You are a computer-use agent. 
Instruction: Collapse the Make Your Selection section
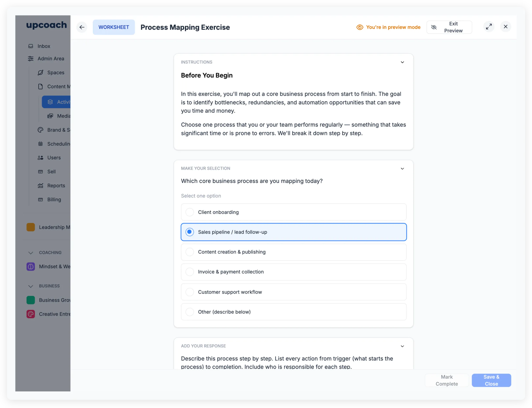(x=402, y=169)
